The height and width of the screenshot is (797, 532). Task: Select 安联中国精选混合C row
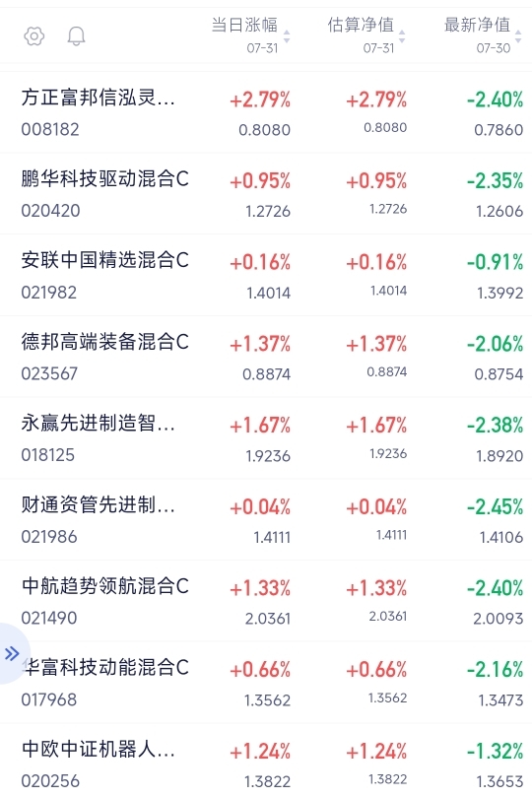(x=266, y=275)
